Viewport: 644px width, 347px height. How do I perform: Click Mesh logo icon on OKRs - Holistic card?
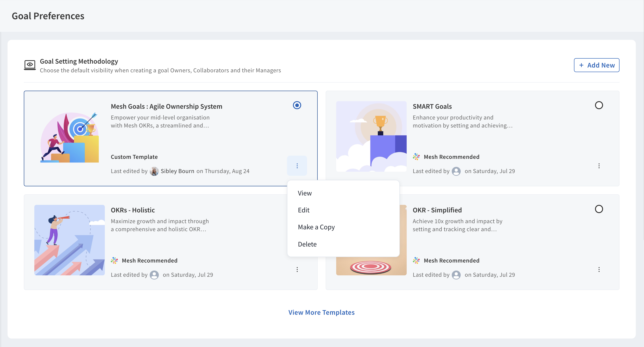point(114,260)
